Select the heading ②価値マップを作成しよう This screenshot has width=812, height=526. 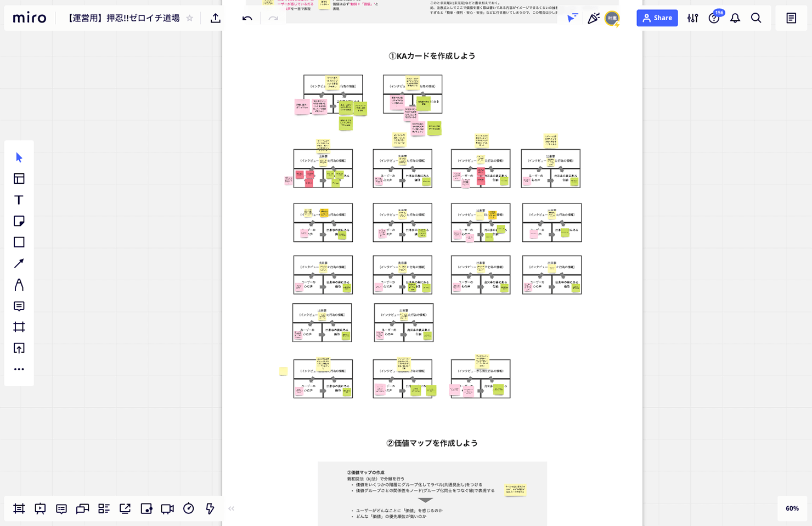432,443
